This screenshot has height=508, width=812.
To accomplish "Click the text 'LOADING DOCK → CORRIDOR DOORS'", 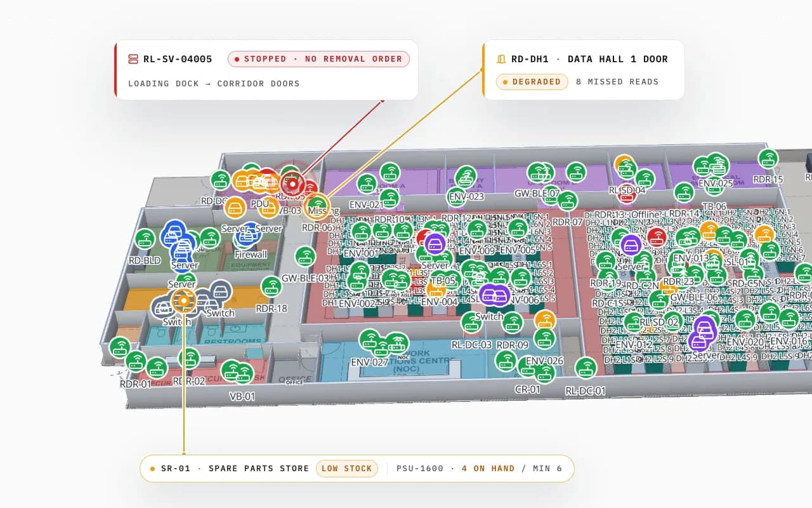I will pyautogui.click(x=214, y=83).
